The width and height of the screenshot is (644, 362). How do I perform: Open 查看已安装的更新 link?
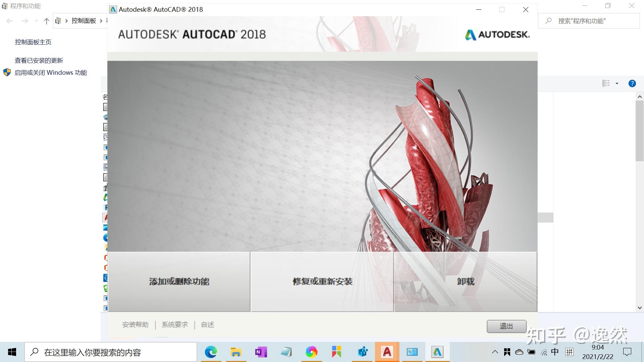pos(39,60)
